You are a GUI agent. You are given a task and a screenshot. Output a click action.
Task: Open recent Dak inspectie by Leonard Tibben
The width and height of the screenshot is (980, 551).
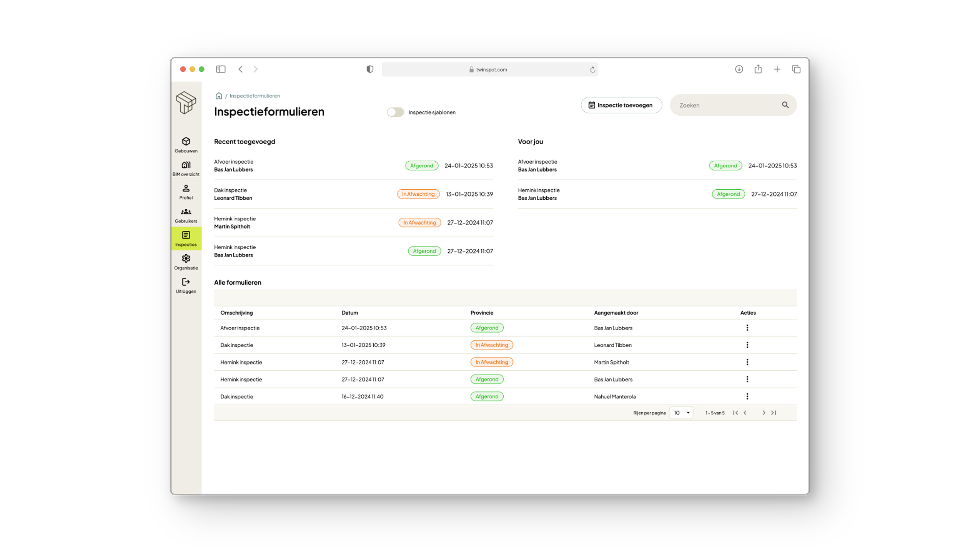coord(353,194)
